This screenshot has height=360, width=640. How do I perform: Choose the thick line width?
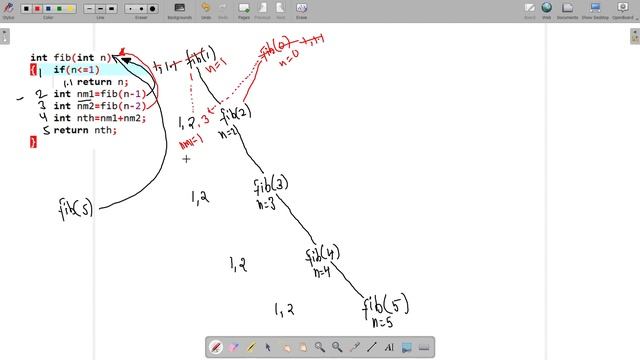pos(111,9)
